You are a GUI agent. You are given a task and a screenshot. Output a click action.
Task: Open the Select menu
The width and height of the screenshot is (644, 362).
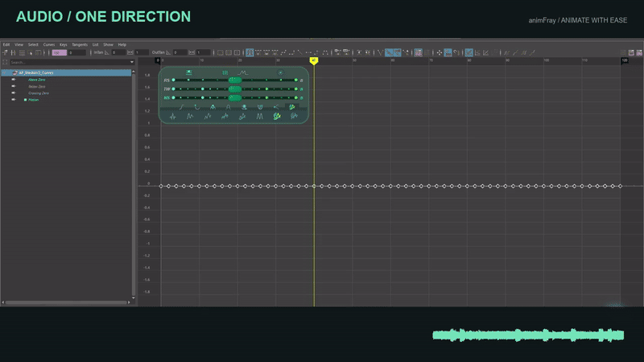[x=33, y=45]
